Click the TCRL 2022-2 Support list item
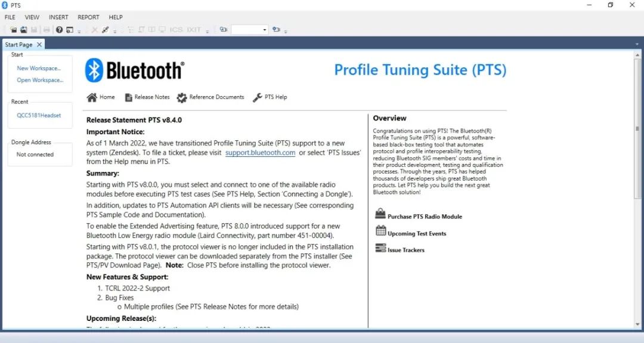 (x=137, y=288)
